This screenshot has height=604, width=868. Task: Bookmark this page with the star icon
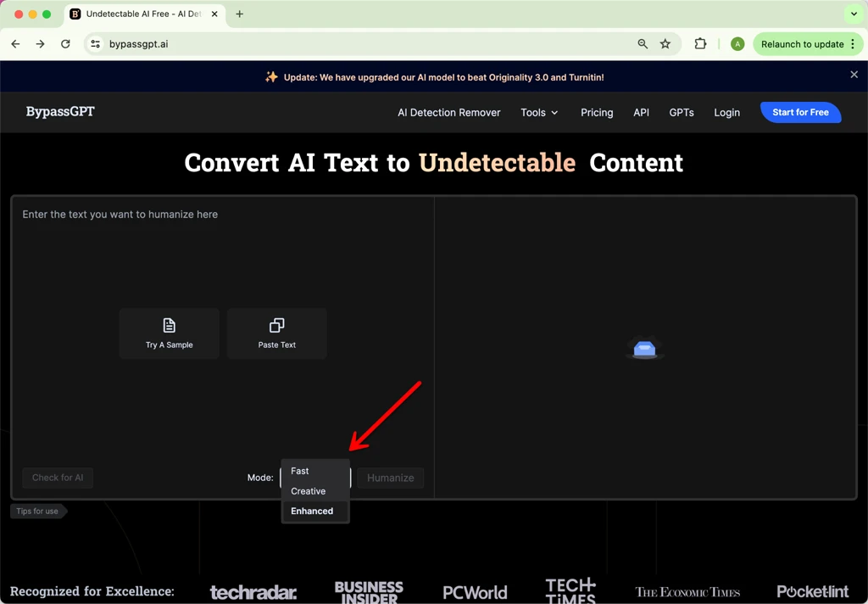(665, 44)
